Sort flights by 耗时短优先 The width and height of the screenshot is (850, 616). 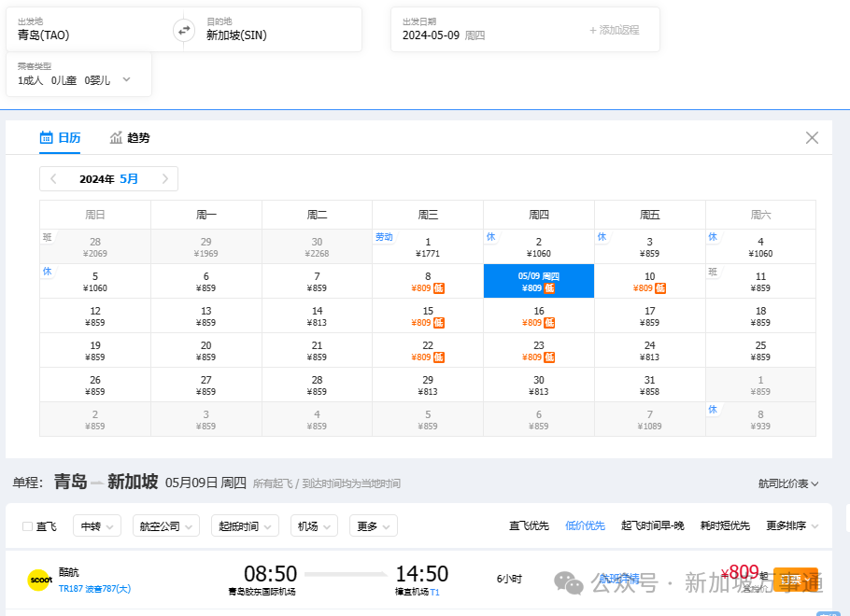725,525
